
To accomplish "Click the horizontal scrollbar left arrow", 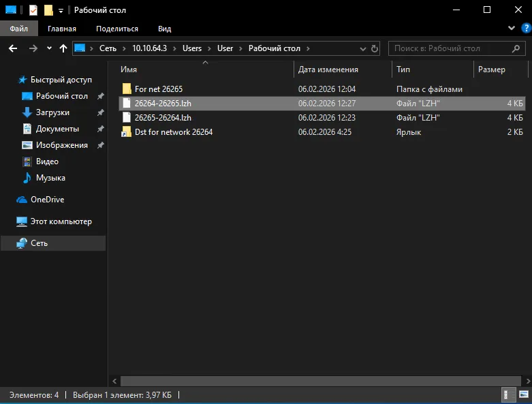I will click(x=114, y=381).
